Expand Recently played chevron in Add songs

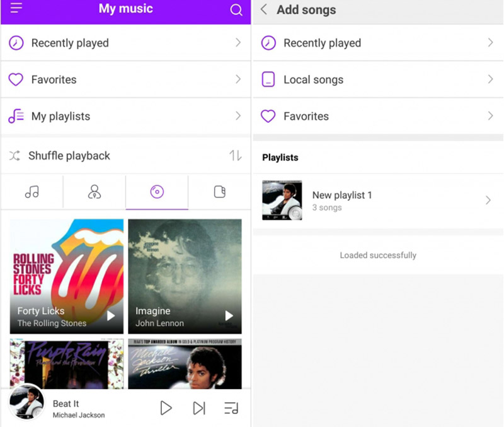tap(491, 42)
